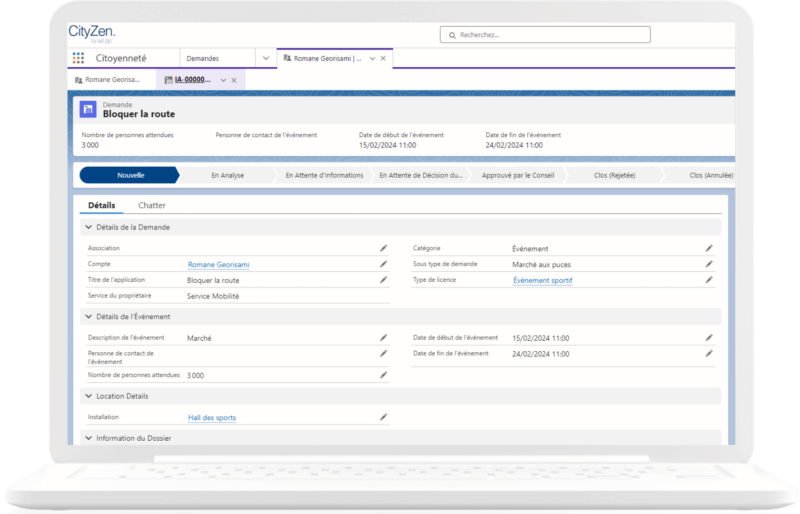Edit the Sous type de demande field
The image size is (800, 514).
click(x=709, y=264)
